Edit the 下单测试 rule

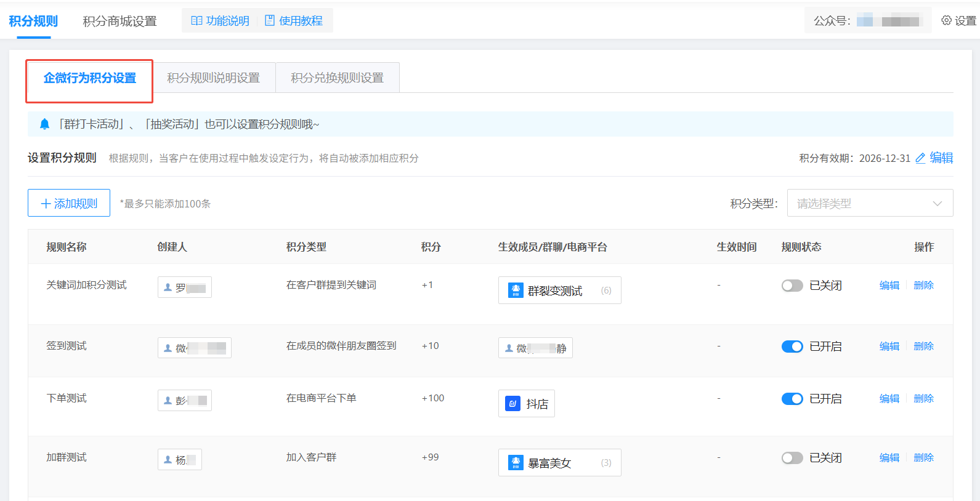tap(889, 399)
